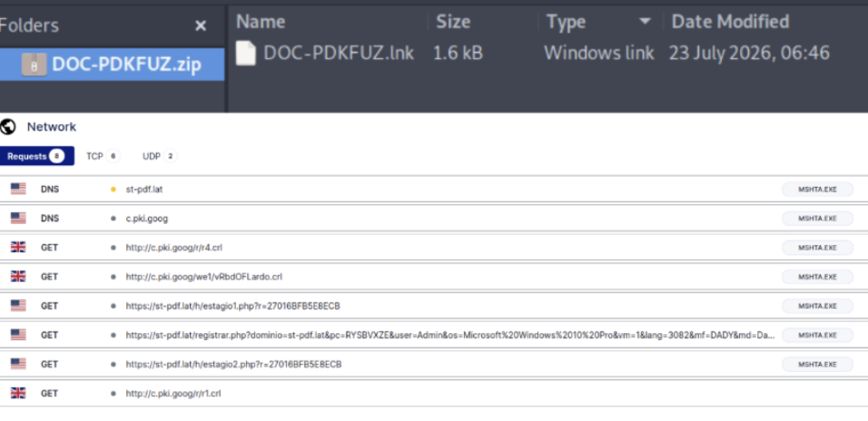Open the st-pdf.lat DNS request row
Viewport: 868px width, 421px height.
(x=434, y=190)
